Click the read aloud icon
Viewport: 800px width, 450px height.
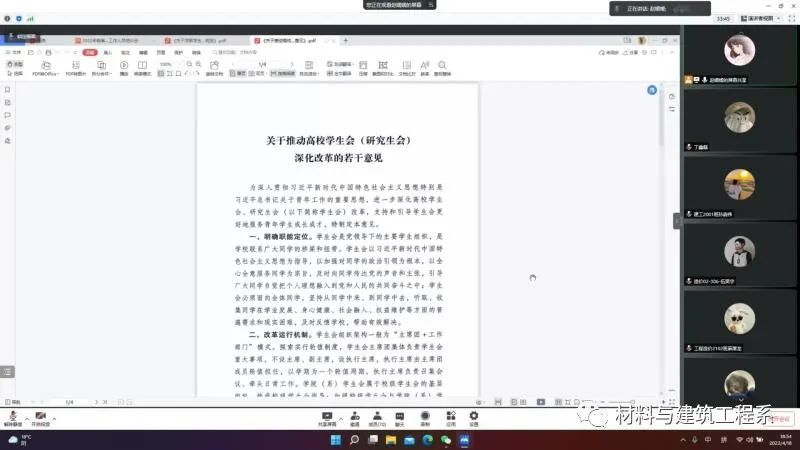tap(424, 68)
